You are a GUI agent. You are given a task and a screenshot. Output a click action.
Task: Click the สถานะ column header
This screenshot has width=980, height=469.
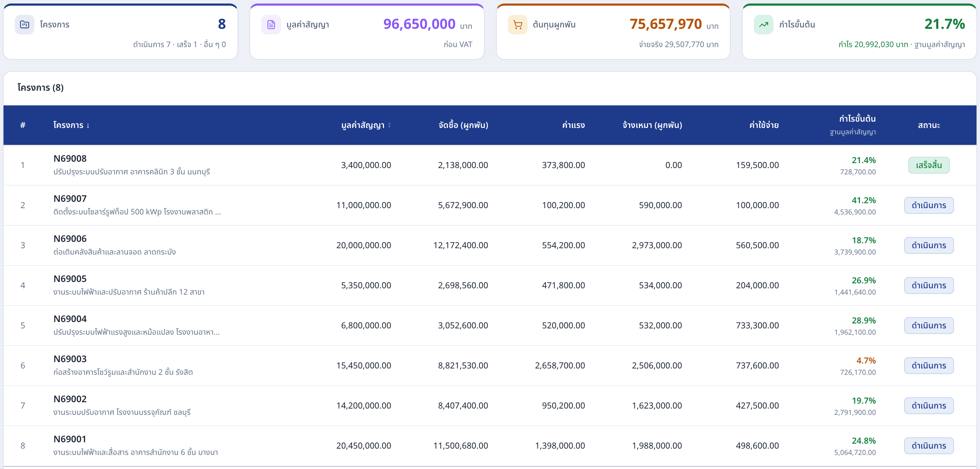click(929, 125)
